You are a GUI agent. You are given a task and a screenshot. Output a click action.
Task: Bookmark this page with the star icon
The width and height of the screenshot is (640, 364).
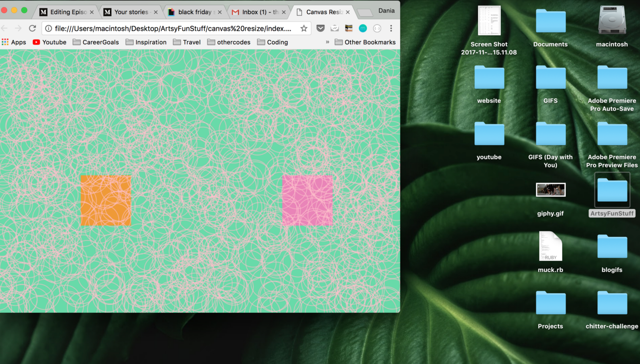click(x=303, y=28)
